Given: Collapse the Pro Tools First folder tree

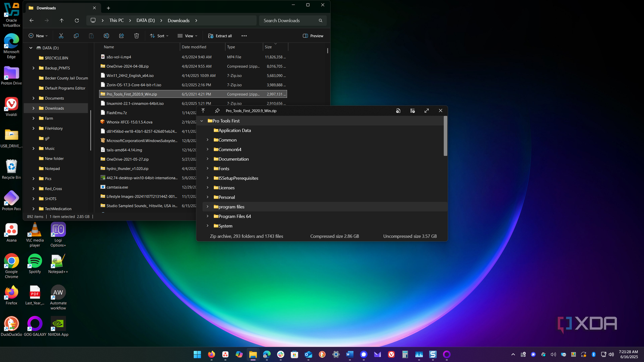Looking at the screenshot, I should pos(202,121).
